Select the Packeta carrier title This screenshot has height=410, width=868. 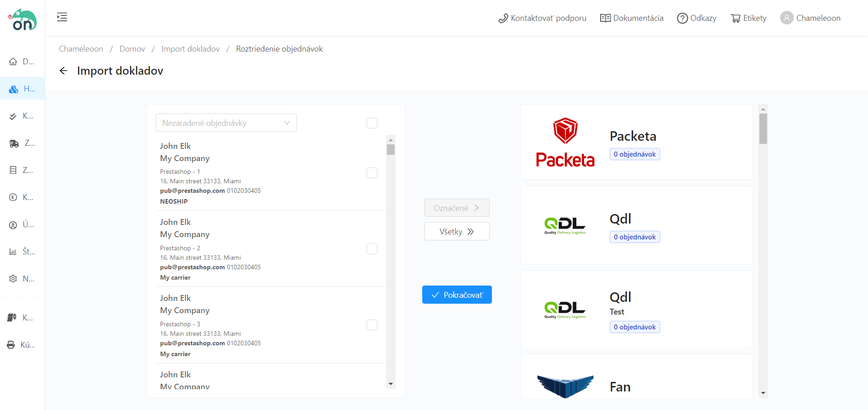tap(633, 136)
